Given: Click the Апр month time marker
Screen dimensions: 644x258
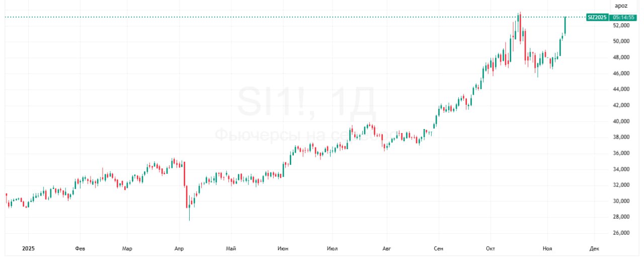Looking at the screenshot, I should pyautogui.click(x=179, y=248).
